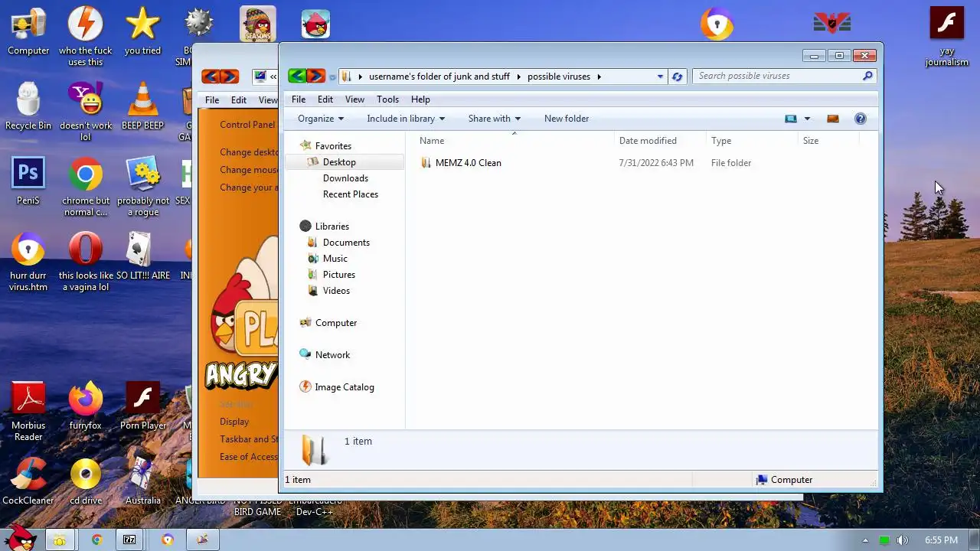This screenshot has width=980, height=551.
Task: Click the green network icon in system tray
Action: coord(884,540)
